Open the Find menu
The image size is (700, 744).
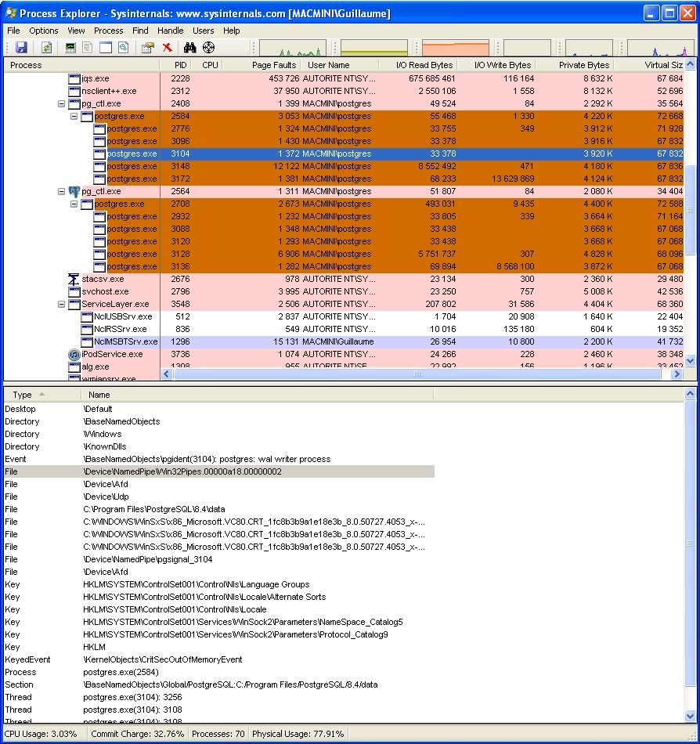tap(140, 31)
